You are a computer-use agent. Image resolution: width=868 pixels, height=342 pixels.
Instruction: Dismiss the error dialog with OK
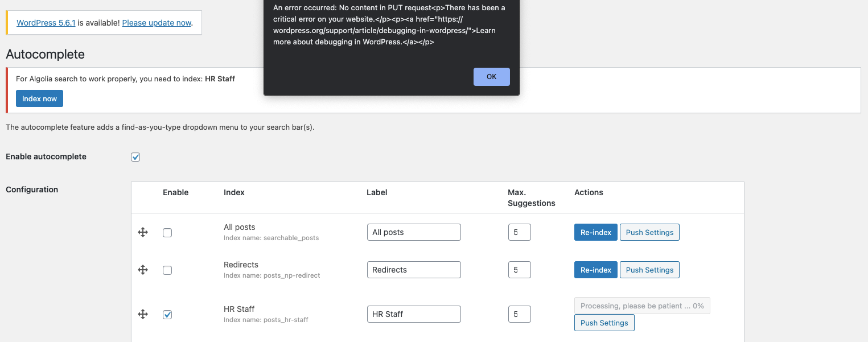[x=492, y=77]
